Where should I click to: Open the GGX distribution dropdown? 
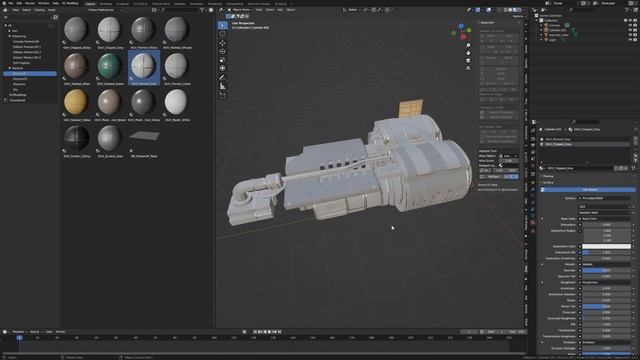tap(604, 207)
